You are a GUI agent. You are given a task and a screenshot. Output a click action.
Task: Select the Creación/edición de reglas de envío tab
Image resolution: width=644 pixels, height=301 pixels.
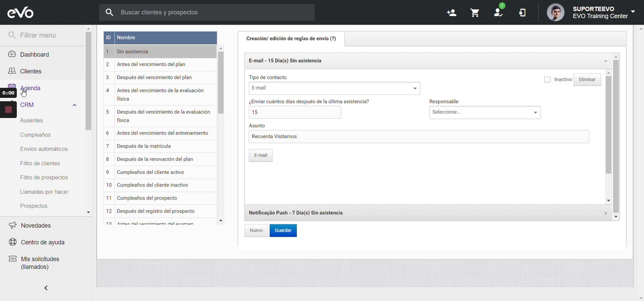(x=291, y=38)
